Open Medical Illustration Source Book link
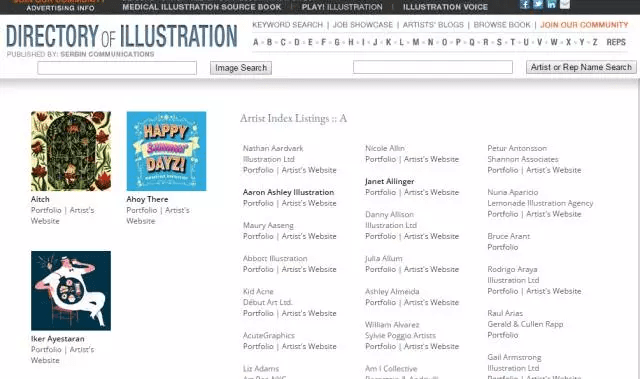This screenshot has height=379, width=640. point(202,7)
